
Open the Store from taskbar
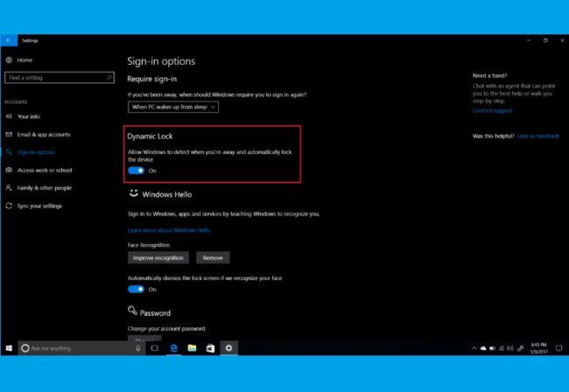click(x=210, y=348)
